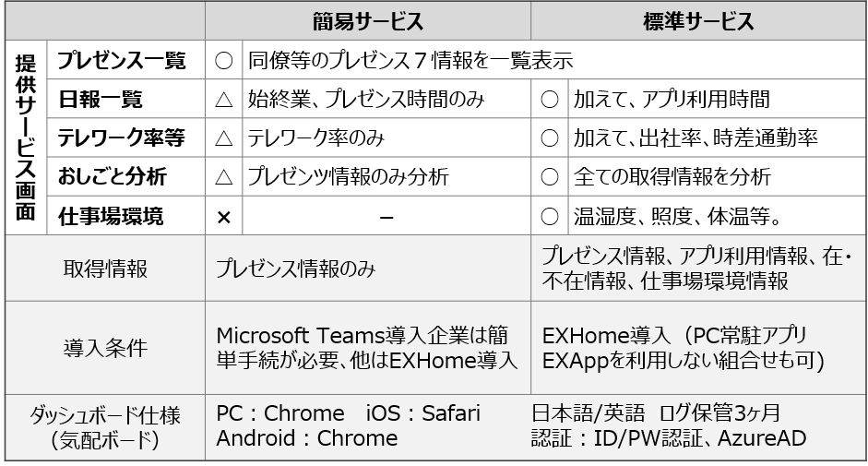This screenshot has height=466, width=868.
Task: Click the 標準サービス column header
Action: click(698, 21)
